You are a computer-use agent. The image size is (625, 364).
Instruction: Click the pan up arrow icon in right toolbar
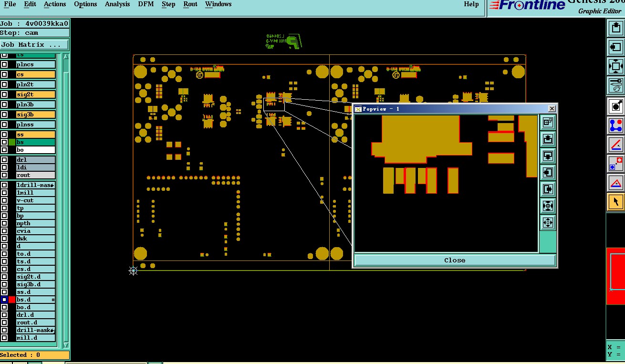[615, 28]
